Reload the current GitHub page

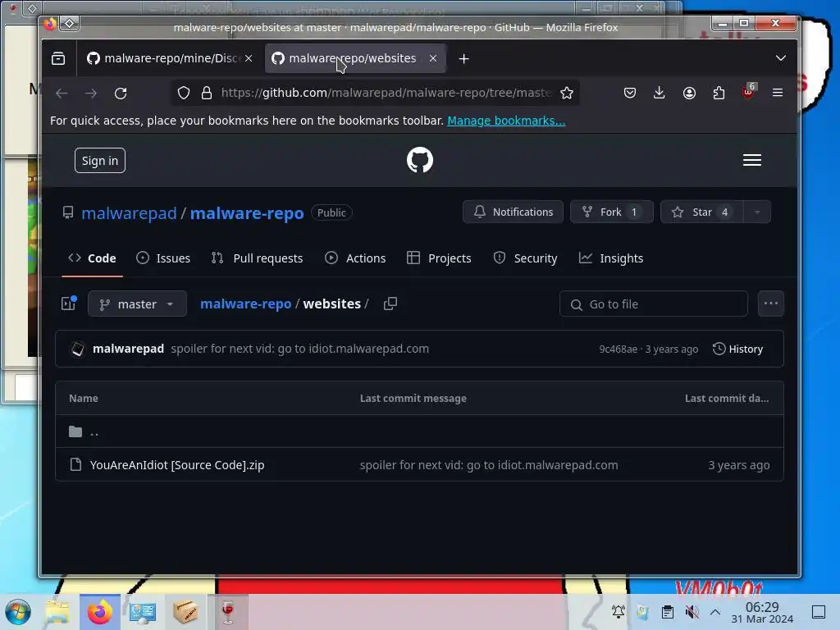(121, 94)
